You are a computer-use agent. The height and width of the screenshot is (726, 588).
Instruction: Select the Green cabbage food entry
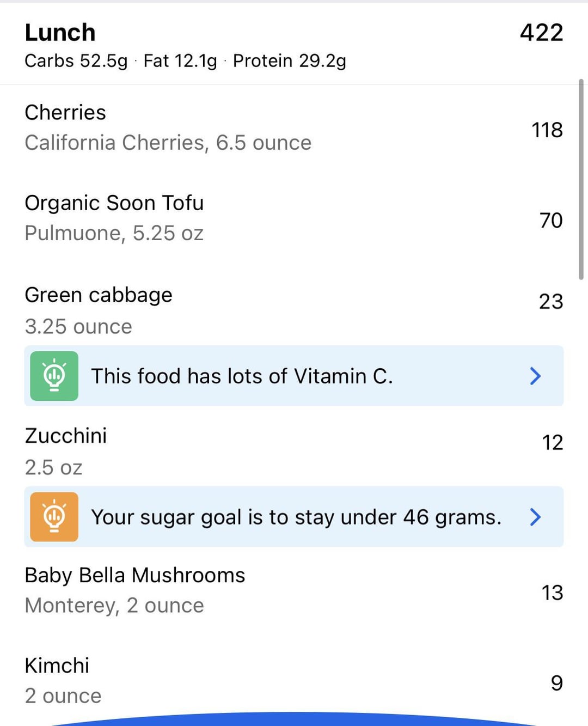click(99, 295)
